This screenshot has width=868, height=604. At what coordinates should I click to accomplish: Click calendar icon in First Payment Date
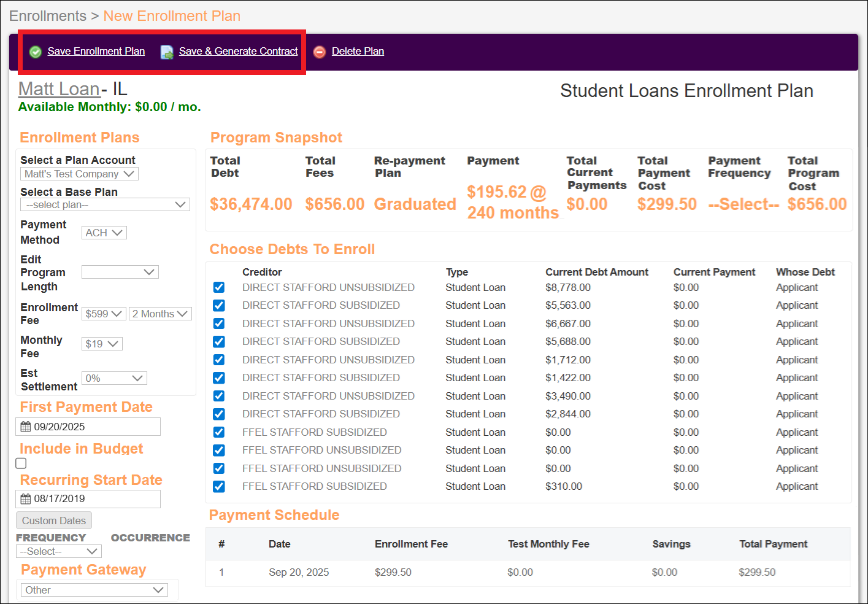(x=26, y=427)
